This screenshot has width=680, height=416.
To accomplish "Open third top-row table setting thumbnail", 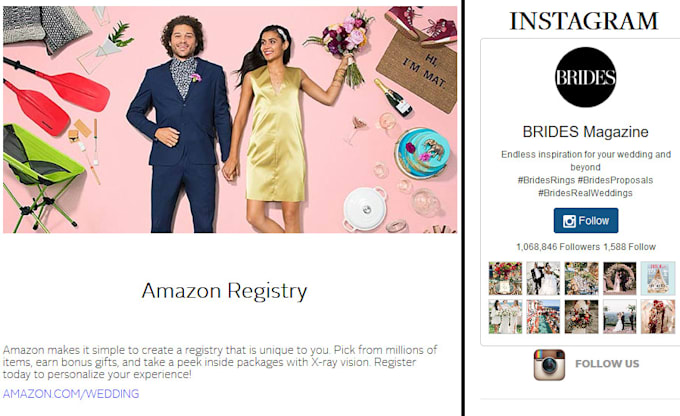I will point(582,278).
